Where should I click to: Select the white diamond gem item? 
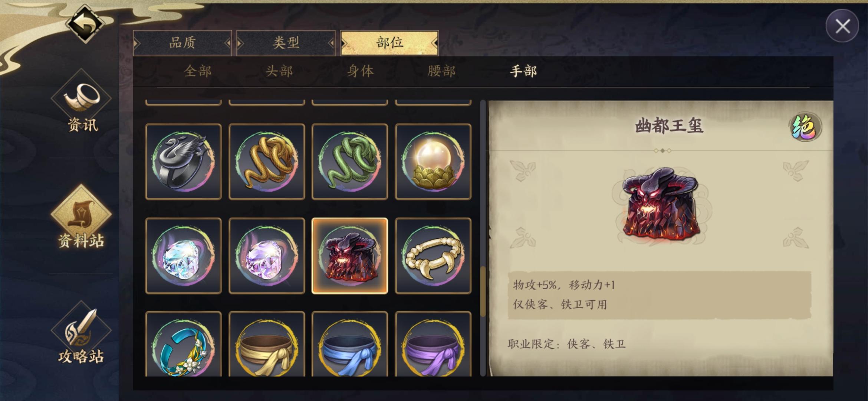(184, 256)
